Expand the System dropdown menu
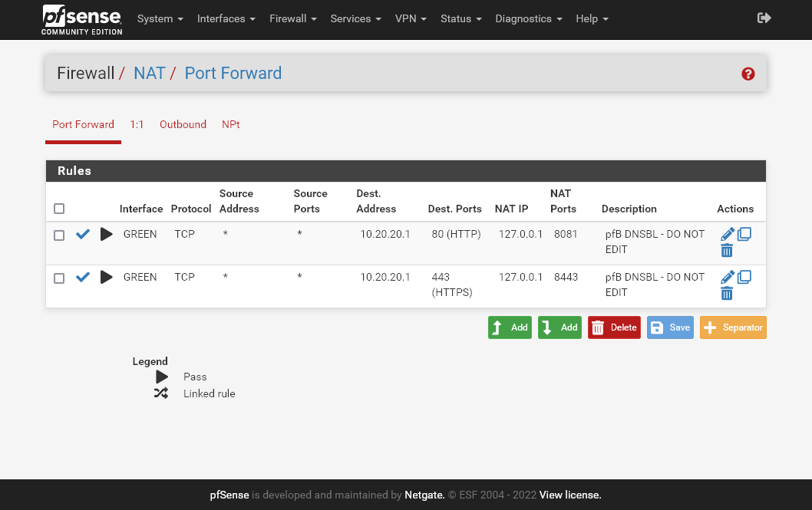Image resolution: width=812 pixels, height=510 pixels. tap(160, 18)
